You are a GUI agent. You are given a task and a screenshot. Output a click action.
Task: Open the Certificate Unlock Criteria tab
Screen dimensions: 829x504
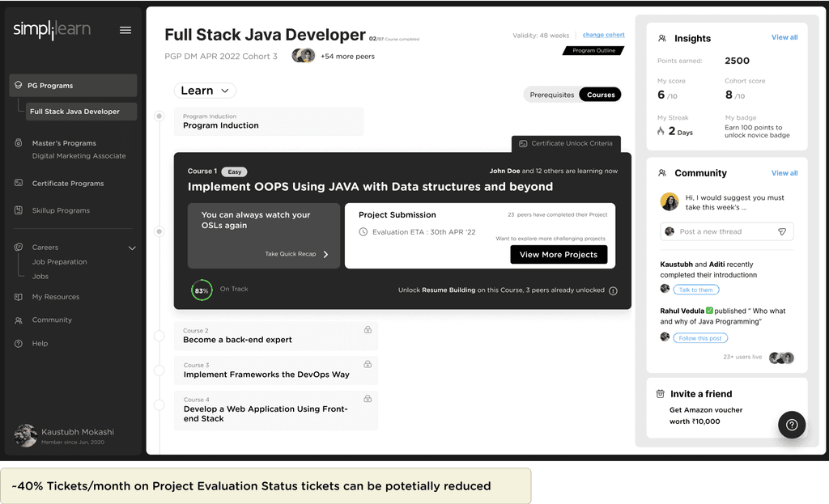pyautogui.click(x=566, y=144)
